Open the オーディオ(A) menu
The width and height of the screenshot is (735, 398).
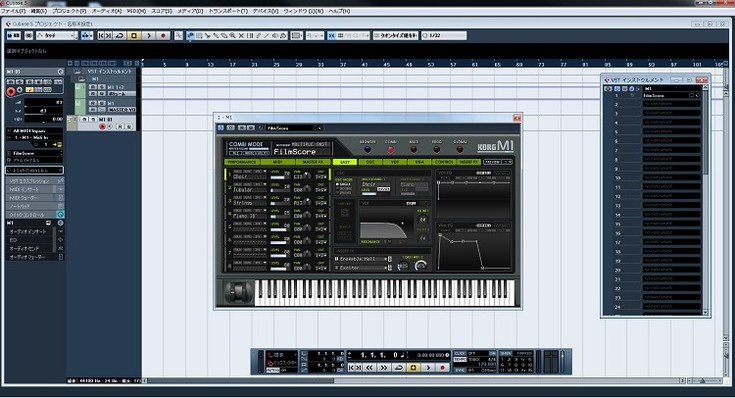[x=106, y=11]
